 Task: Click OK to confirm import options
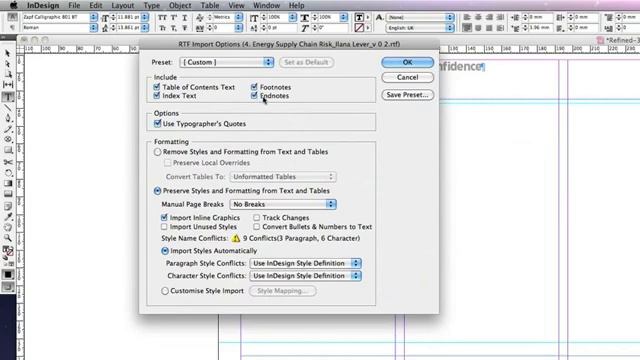click(x=407, y=62)
